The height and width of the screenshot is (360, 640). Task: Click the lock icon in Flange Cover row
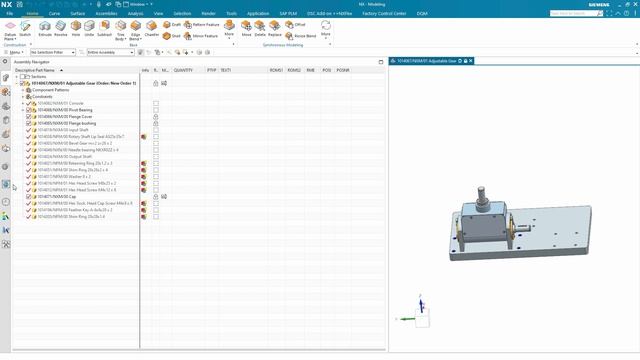(x=156, y=117)
